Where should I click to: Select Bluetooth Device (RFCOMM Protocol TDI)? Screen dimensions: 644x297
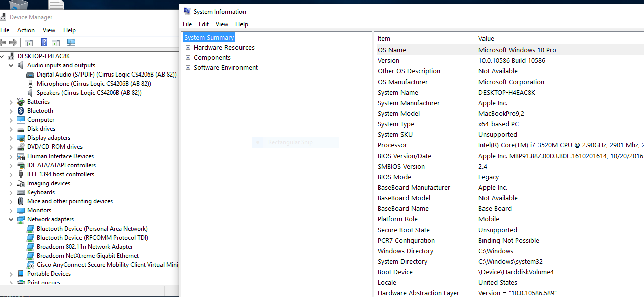point(92,238)
